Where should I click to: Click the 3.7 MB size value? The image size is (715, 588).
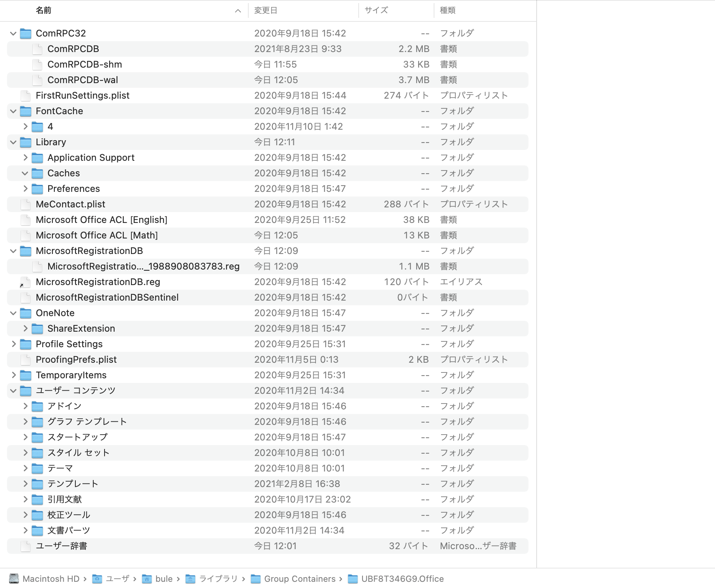pyautogui.click(x=414, y=80)
